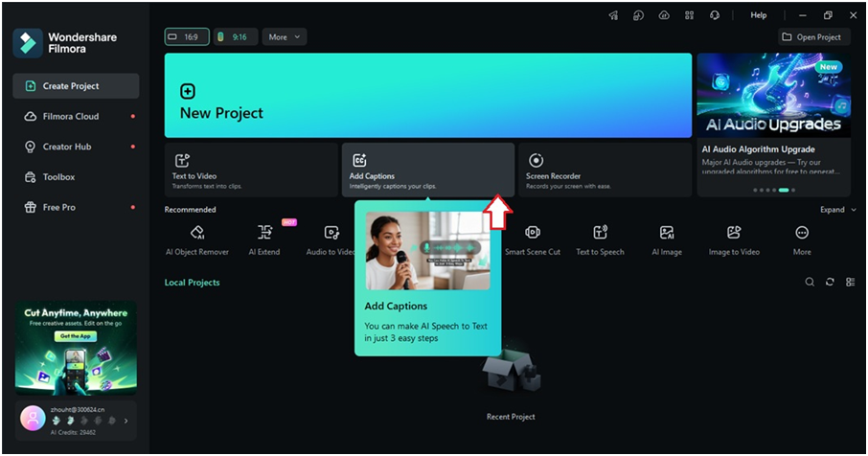Select the 16:9 aspect ratio
This screenshot has width=868, height=456.
coord(187,37)
